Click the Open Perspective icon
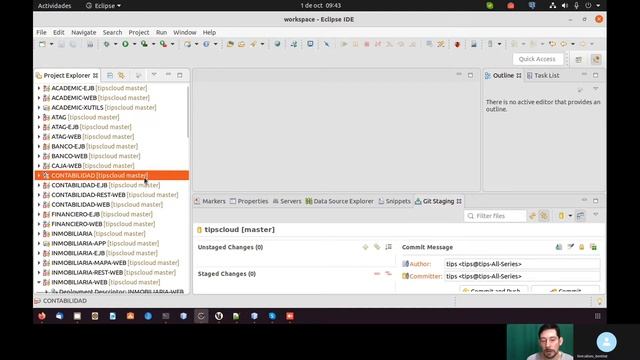 pos(579,60)
